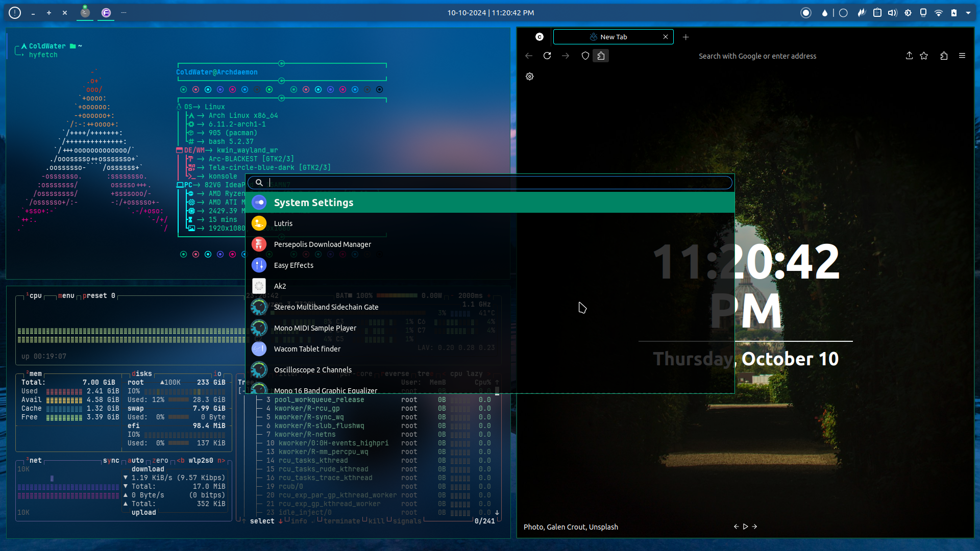The width and height of the screenshot is (980, 551).
Task: Open the clipboard tray icon
Action: click(877, 13)
